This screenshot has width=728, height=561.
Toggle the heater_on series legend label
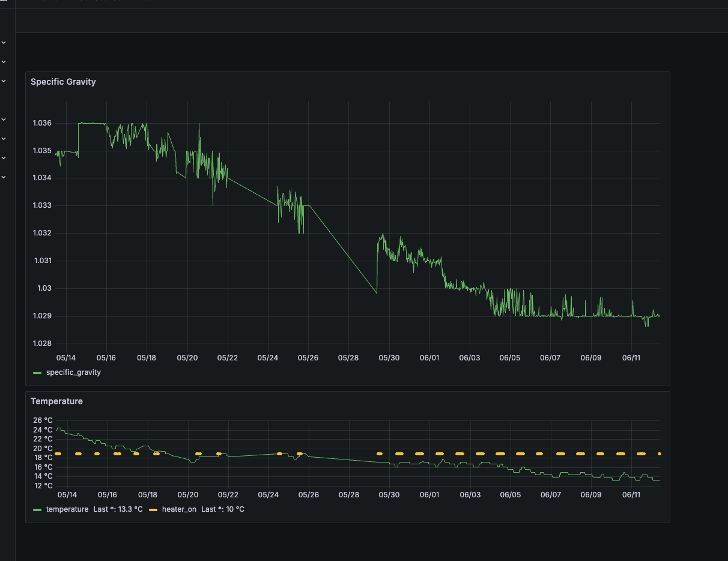(x=179, y=509)
